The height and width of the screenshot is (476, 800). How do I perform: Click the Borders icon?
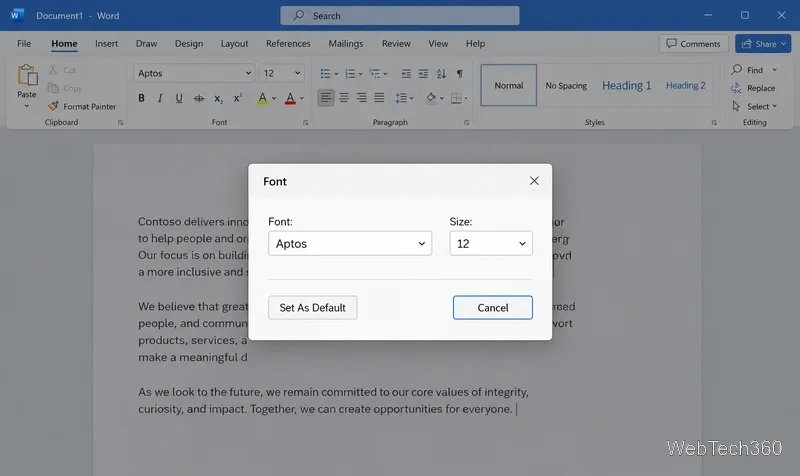tap(457, 98)
